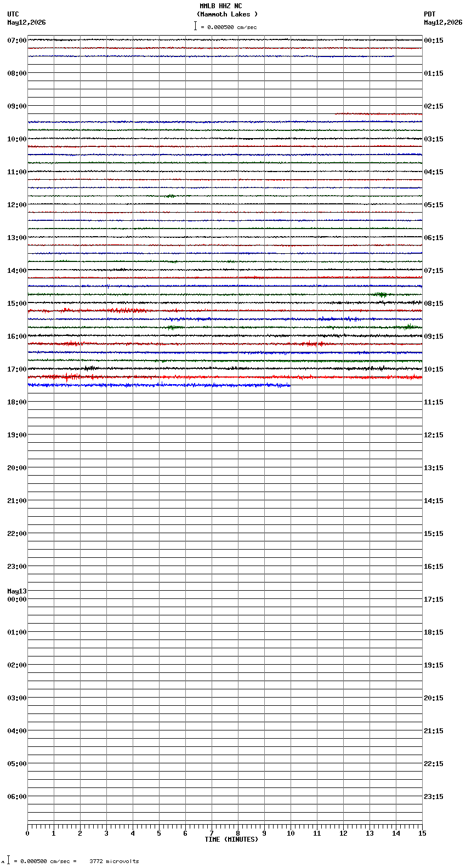Select the '10:00' UTC row label
Image resolution: width=466 pixels, height=868 pixels.
pyautogui.click(x=17, y=139)
